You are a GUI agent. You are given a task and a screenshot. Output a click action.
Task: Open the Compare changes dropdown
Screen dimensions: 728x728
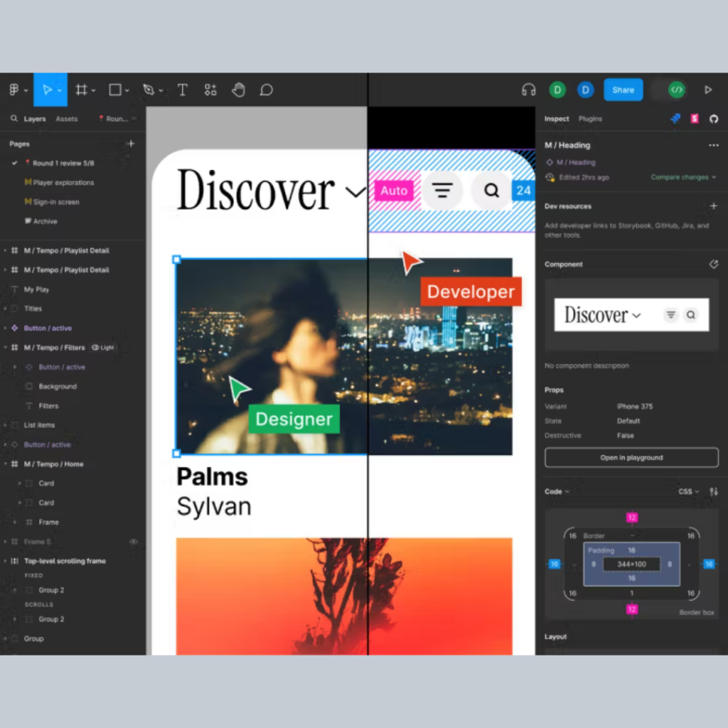click(x=683, y=177)
